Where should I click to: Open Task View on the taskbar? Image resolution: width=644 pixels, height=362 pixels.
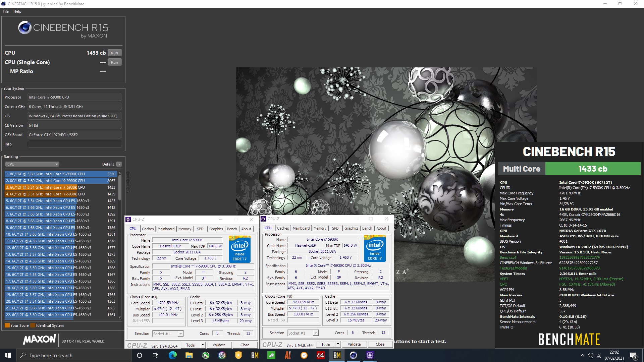(x=156, y=355)
